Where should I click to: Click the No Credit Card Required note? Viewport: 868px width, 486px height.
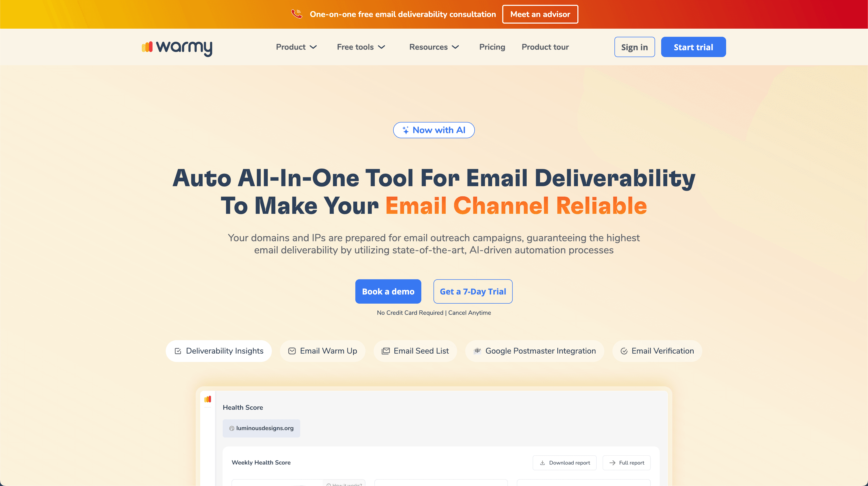pos(410,313)
